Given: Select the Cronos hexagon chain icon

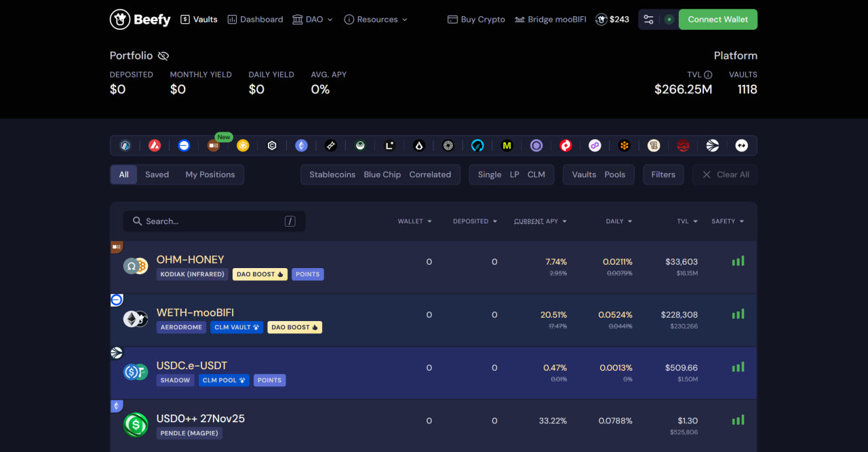Looking at the screenshot, I should (272, 145).
